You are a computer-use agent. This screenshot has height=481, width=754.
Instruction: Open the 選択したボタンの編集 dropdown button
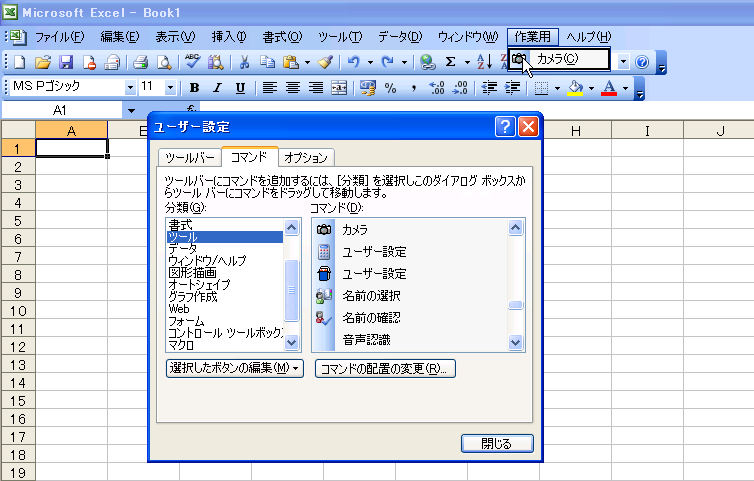[235, 368]
